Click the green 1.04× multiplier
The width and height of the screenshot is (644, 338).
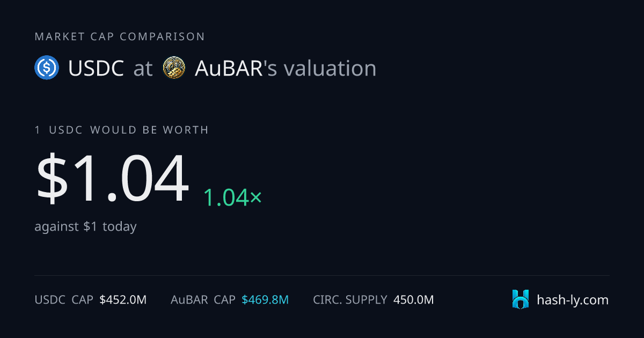point(232,198)
